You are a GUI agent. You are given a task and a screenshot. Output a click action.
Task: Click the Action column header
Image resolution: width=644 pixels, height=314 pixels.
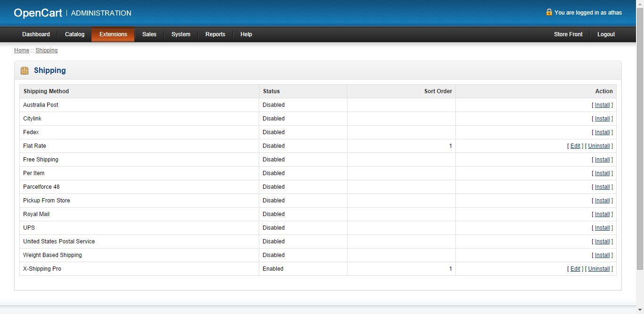(x=604, y=91)
